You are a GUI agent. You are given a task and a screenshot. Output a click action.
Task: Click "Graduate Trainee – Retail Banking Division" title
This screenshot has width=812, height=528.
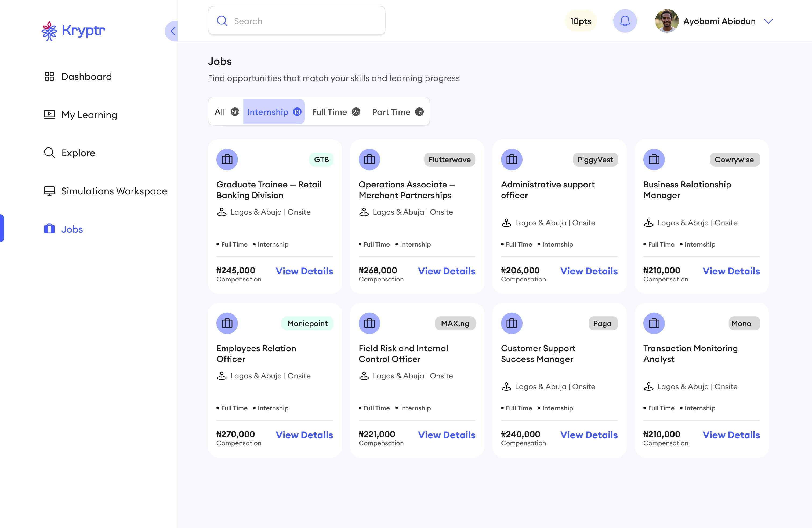coord(269,190)
